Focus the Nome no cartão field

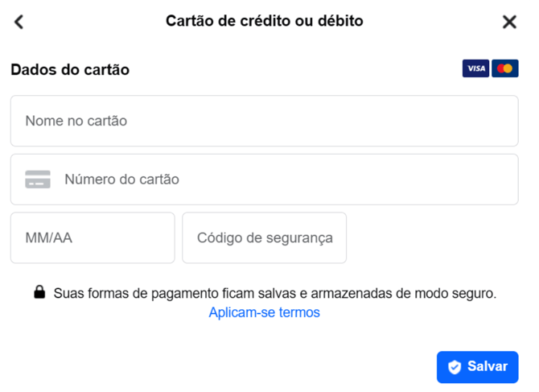coord(264,121)
